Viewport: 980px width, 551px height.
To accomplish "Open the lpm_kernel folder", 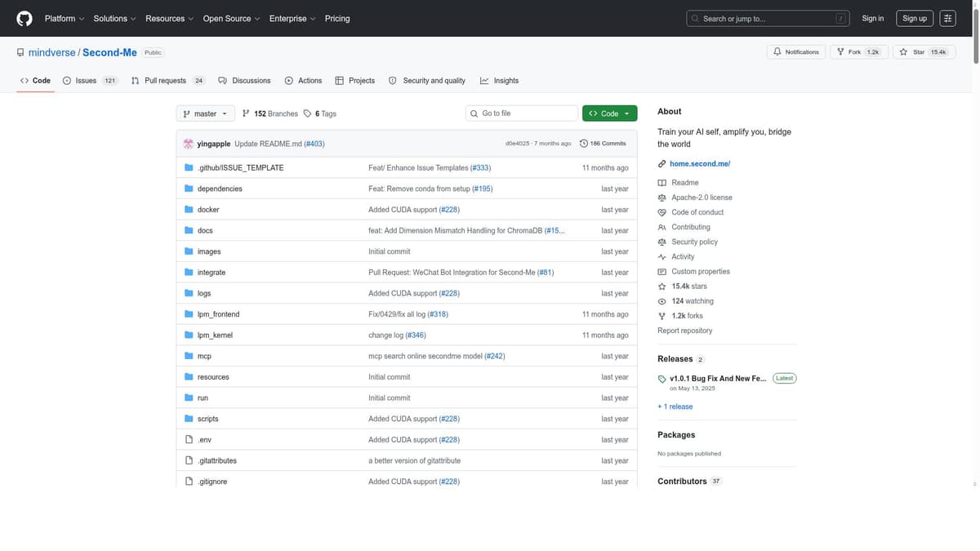I will coord(215,335).
